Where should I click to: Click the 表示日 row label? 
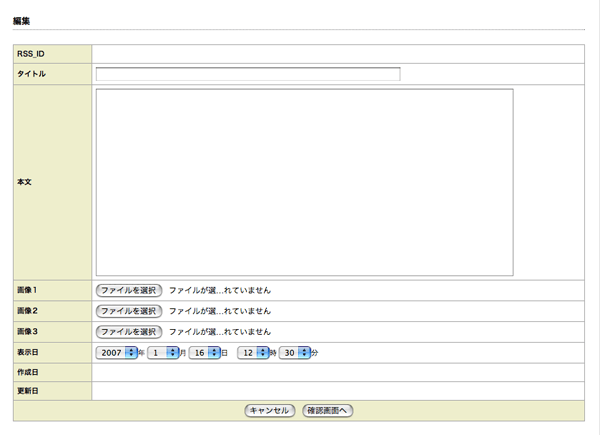[28, 353]
